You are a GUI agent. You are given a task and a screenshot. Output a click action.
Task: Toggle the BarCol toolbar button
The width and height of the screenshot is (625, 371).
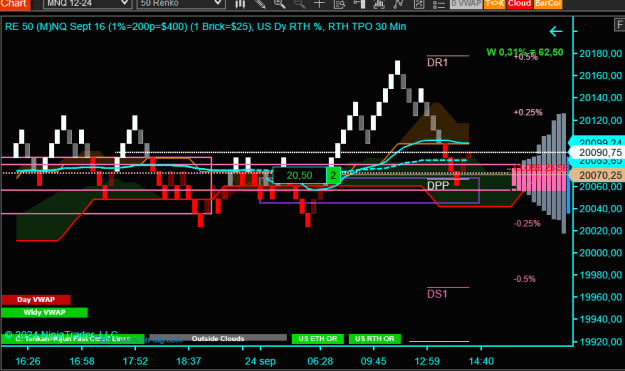tap(548, 4)
